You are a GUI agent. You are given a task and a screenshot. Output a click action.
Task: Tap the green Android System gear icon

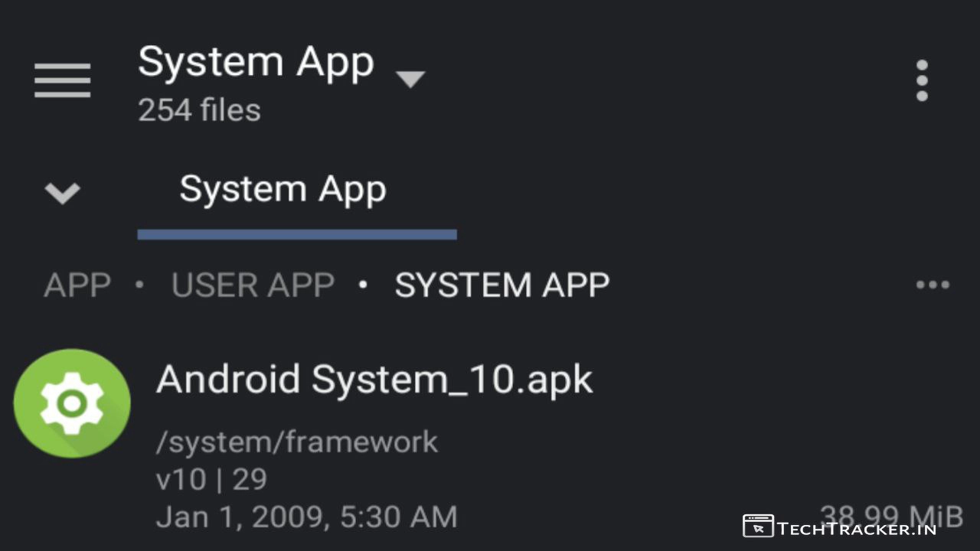(x=72, y=403)
